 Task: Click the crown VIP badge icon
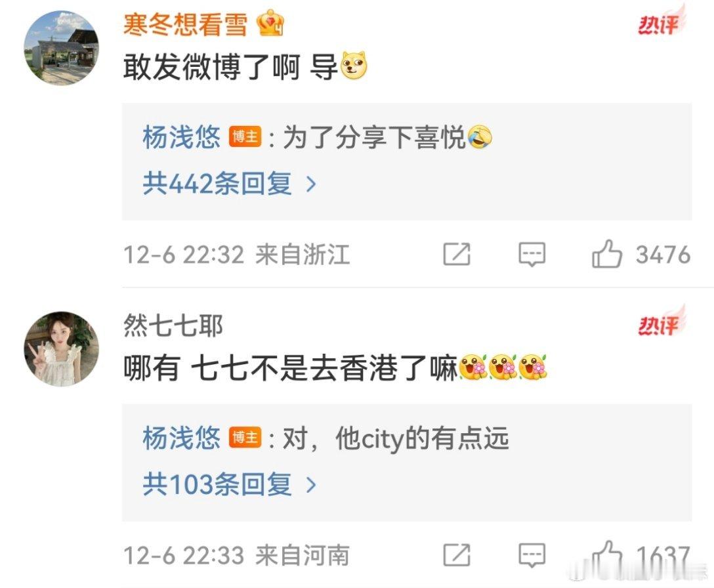point(271,23)
